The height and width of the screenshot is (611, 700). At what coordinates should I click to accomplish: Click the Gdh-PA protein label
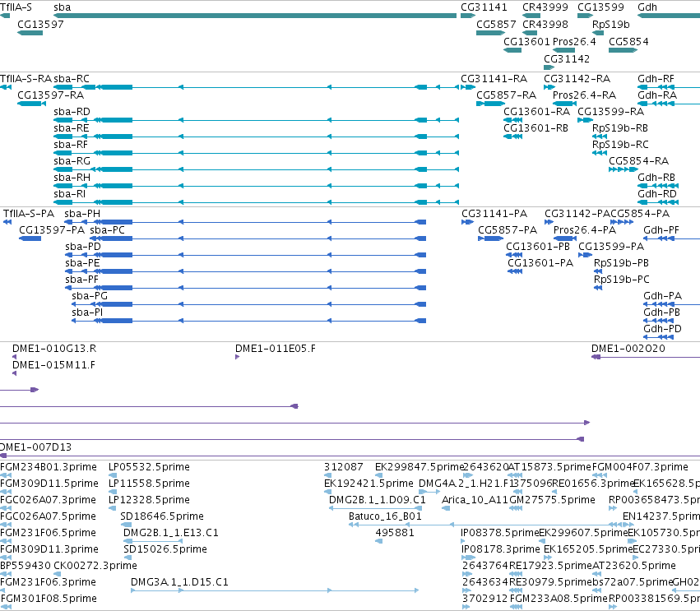point(662,296)
